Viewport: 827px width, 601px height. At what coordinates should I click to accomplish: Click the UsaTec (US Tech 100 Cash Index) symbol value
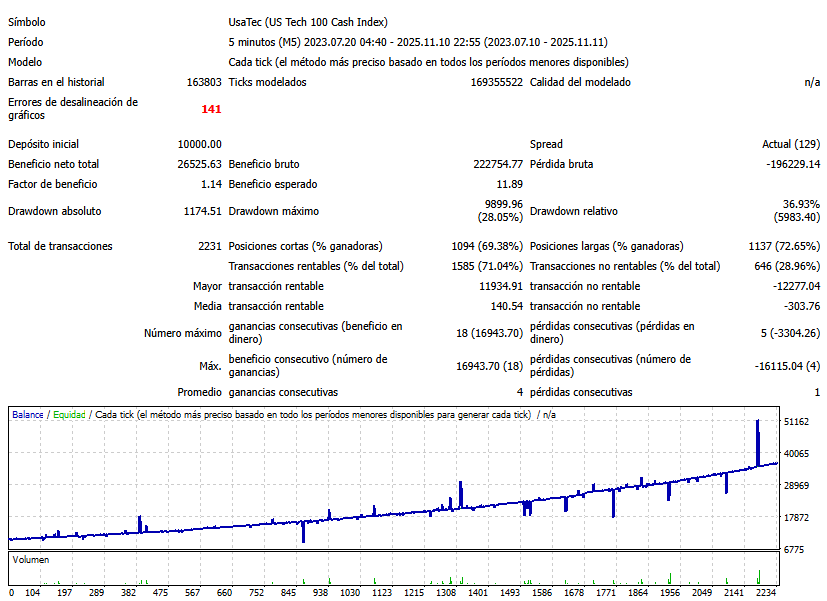click(308, 22)
